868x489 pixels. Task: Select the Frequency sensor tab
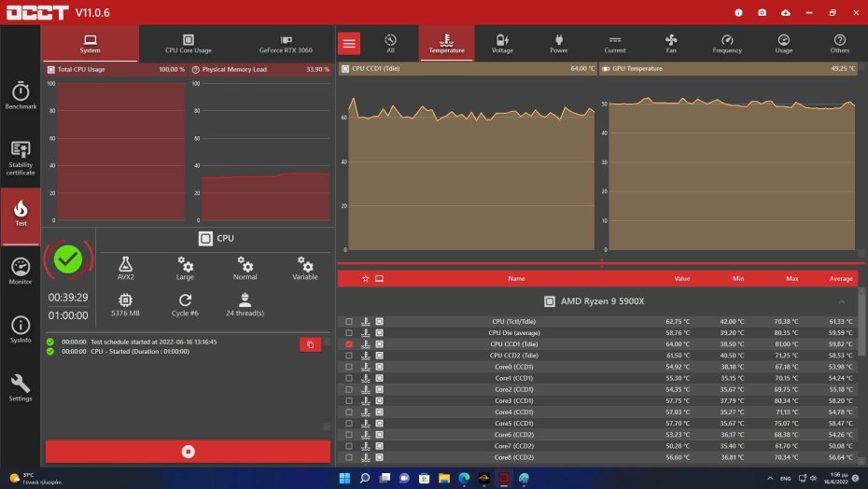(727, 43)
